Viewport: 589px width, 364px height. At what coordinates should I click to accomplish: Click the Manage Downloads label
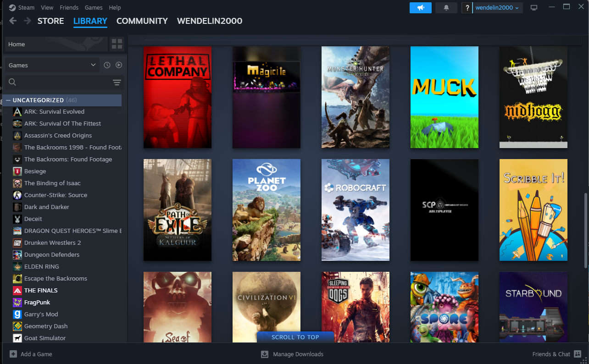tap(298, 354)
